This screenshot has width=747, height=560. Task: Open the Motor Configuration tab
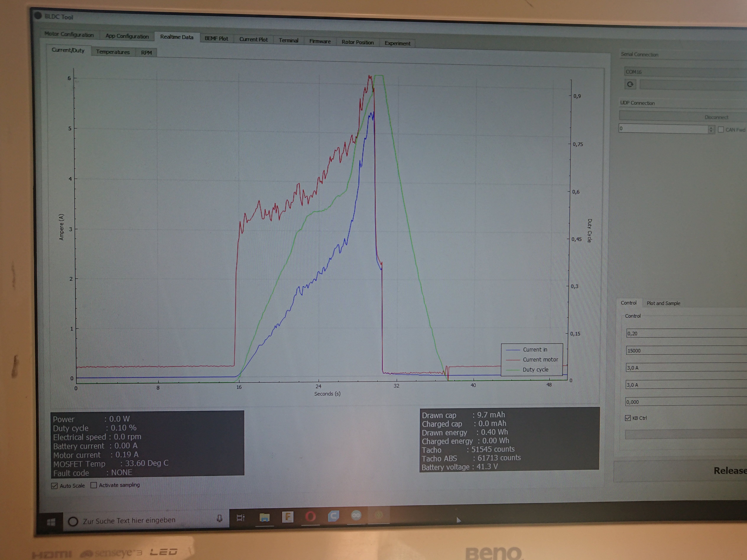[69, 34]
